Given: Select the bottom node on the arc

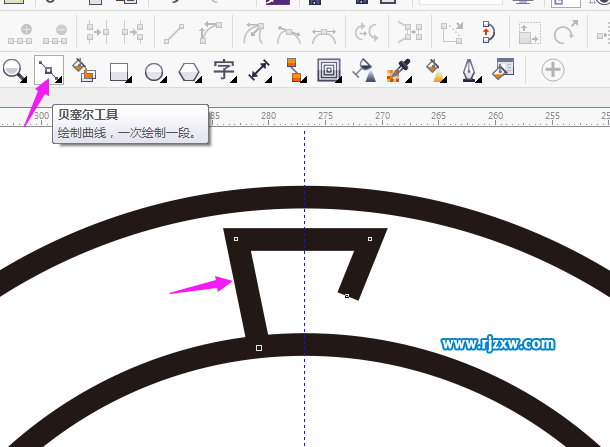Looking at the screenshot, I should tap(259, 348).
